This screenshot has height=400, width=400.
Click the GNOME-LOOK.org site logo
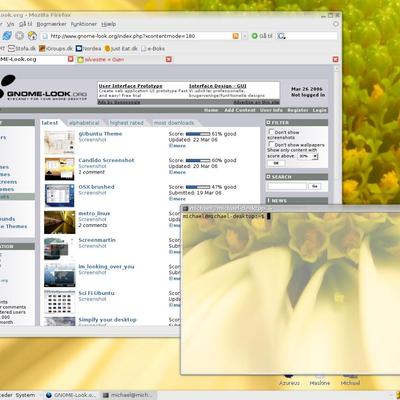[43, 88]
